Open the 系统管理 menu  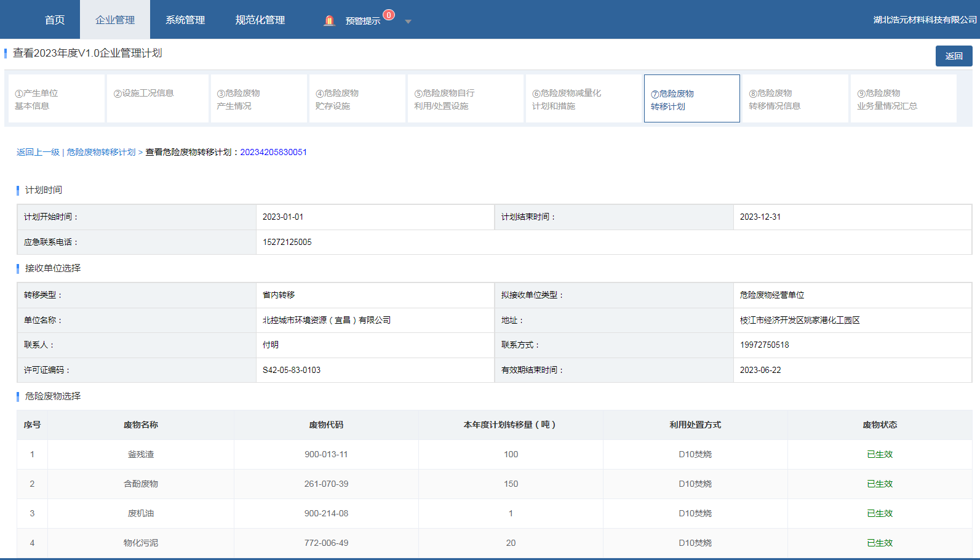185,20
